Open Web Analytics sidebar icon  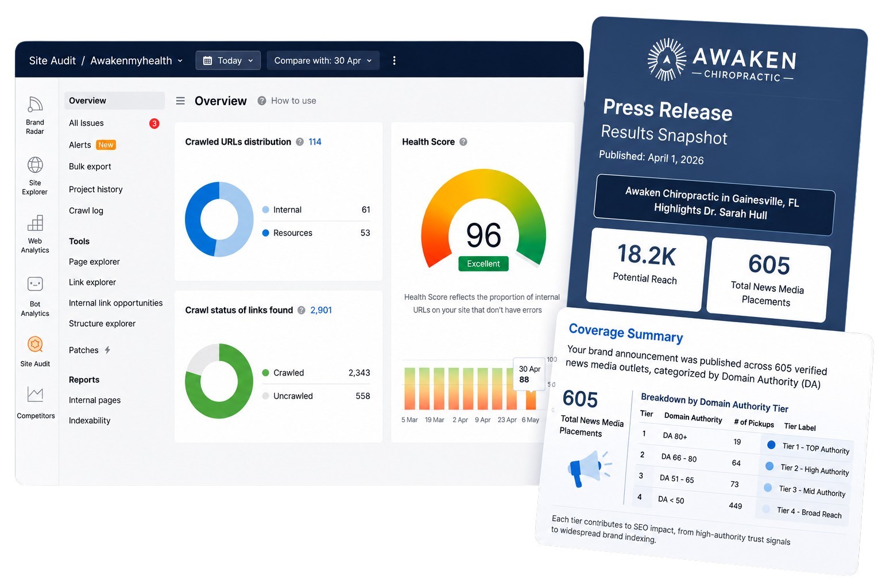click(x=35, y=223)
